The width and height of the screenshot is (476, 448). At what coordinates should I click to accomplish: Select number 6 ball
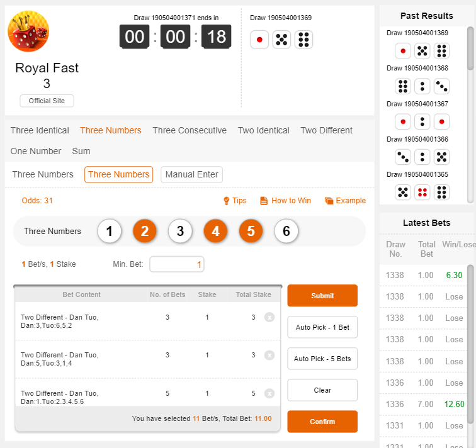286,232
